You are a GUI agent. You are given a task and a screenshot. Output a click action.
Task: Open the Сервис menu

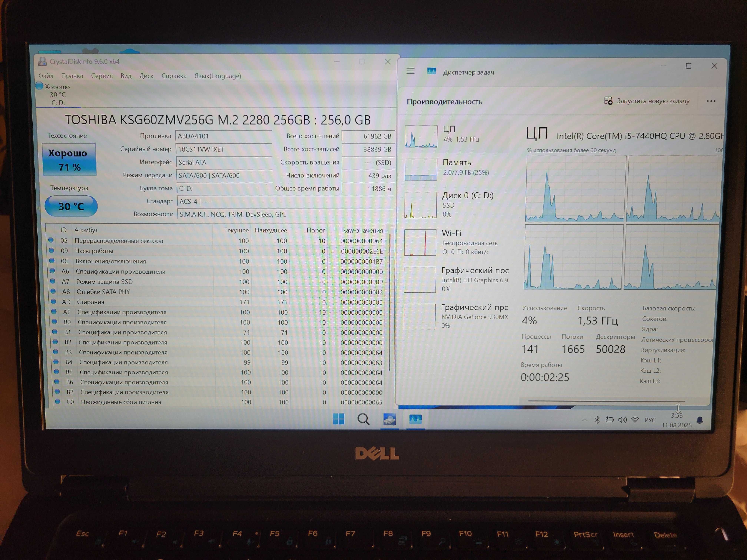coord(102,76)
